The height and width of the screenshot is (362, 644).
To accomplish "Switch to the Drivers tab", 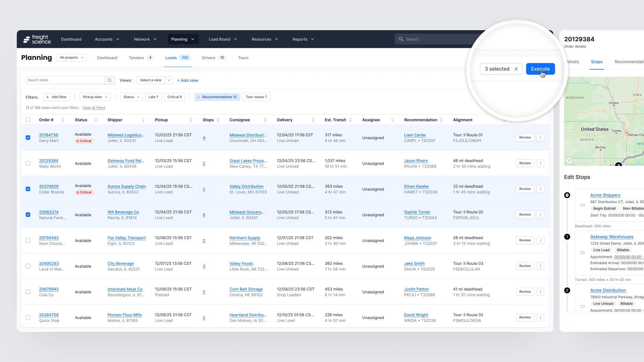I will click(209, 58).
